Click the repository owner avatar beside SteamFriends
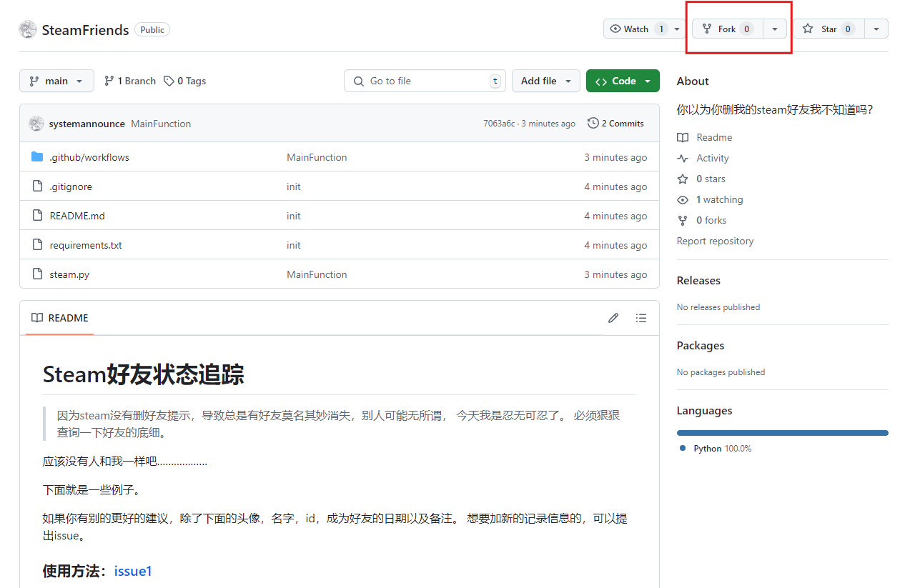The image size is (920, 588). (28, 29)
